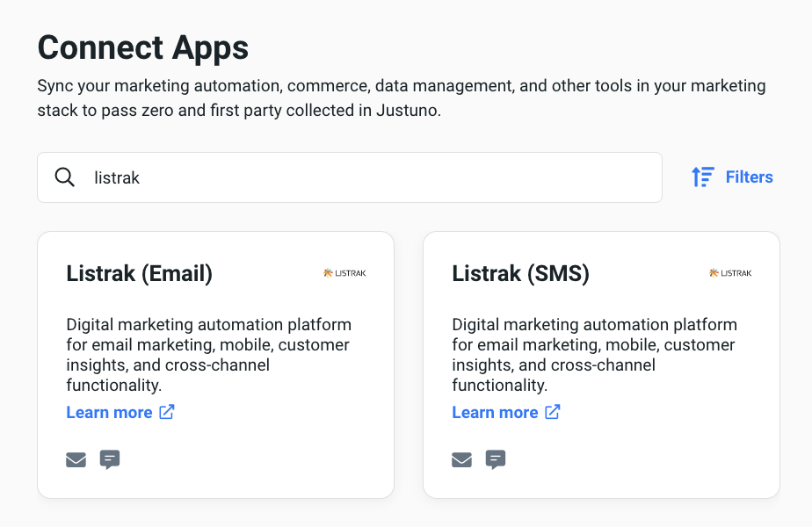Click the chat bubble icon in Listrak (Email) card
This screenshot has width=812, height=527.
(x=110, y=459)
